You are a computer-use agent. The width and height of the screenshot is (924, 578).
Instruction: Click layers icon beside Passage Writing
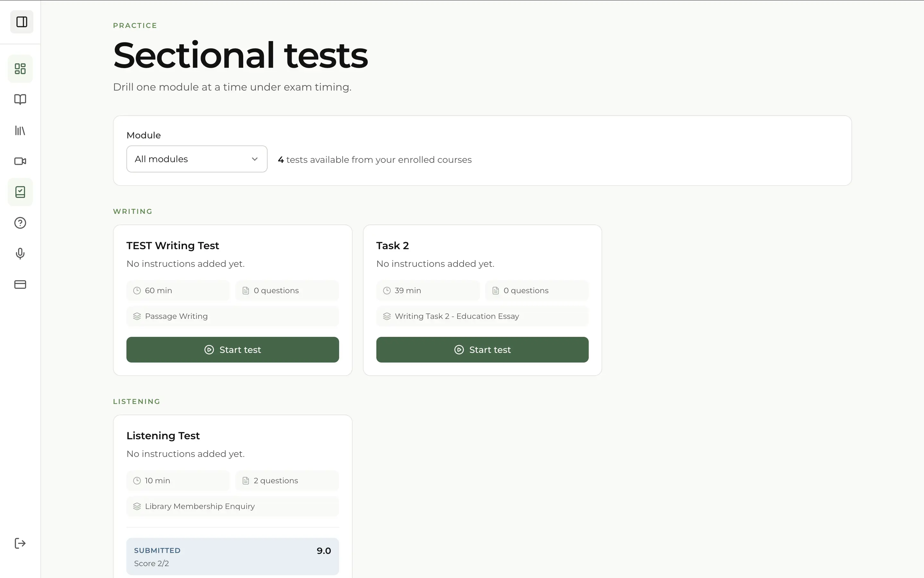[x=137, y=316]
